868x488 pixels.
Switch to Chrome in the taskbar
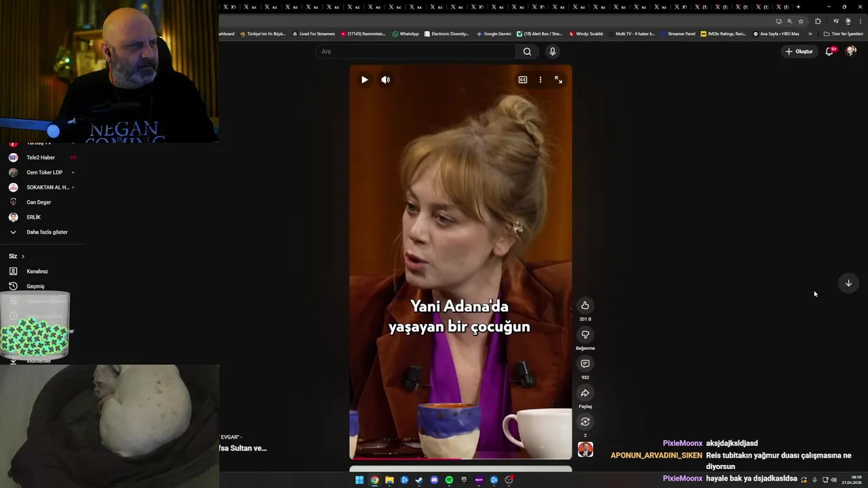(x=374, y=480)
